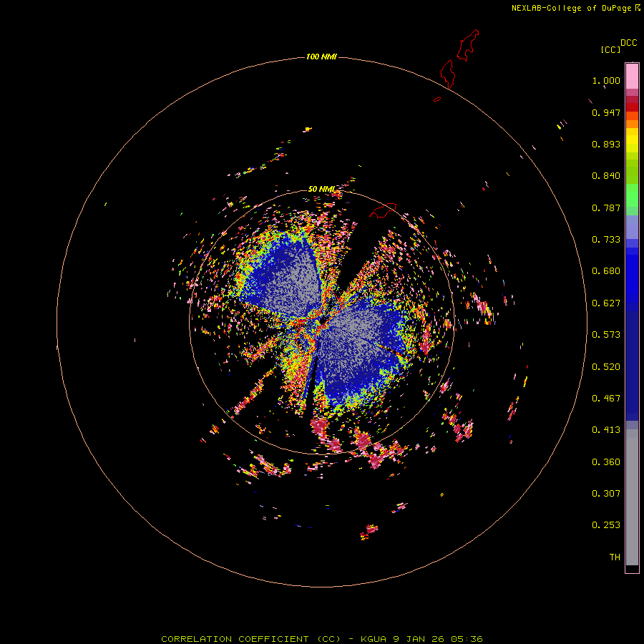
Task: Select the 0.680 scale value
Action: pyautogui.click(x=606, y=271)
